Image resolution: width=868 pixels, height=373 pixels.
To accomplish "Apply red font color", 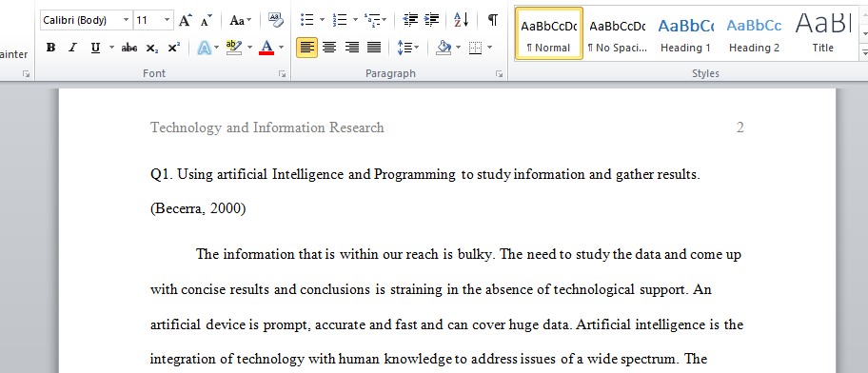I will (266, 48).
